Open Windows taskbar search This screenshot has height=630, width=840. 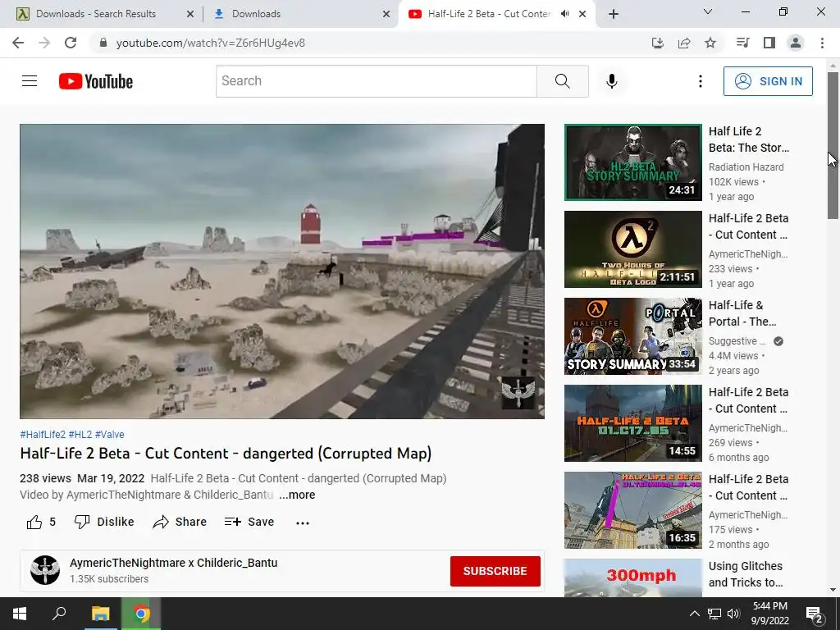59,614
